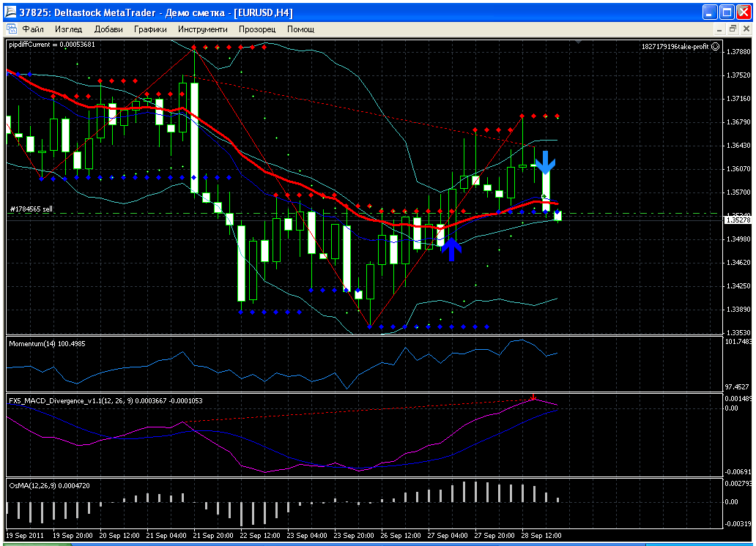The height and width of the screenshot is (546, 756).
Task: Select the light blue down arrow signal
Action: 545,163
